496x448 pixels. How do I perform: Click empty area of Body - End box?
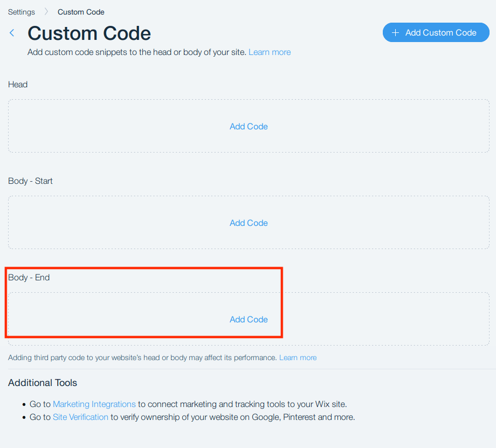pos(380,319)
